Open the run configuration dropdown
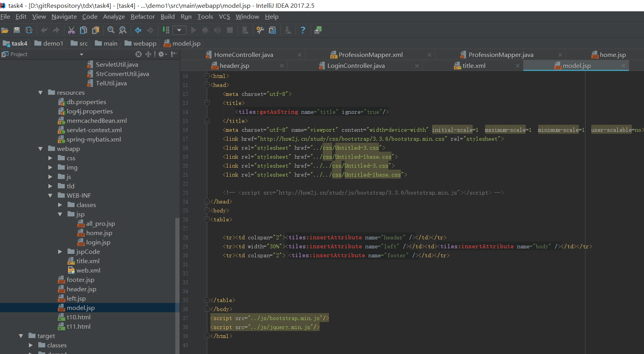The image size is (644, 354). 179,30
